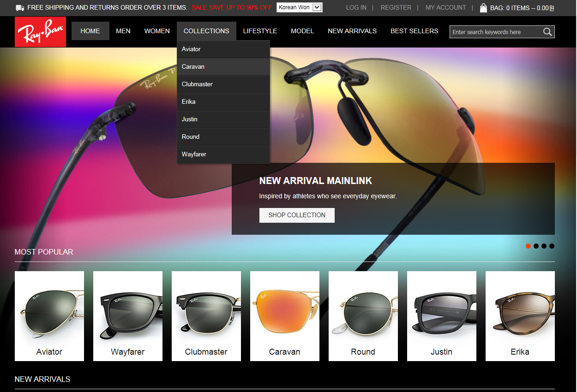Click the REGISTER link
Viewport: 577px width, 392px height.
(x=396, y=8)
